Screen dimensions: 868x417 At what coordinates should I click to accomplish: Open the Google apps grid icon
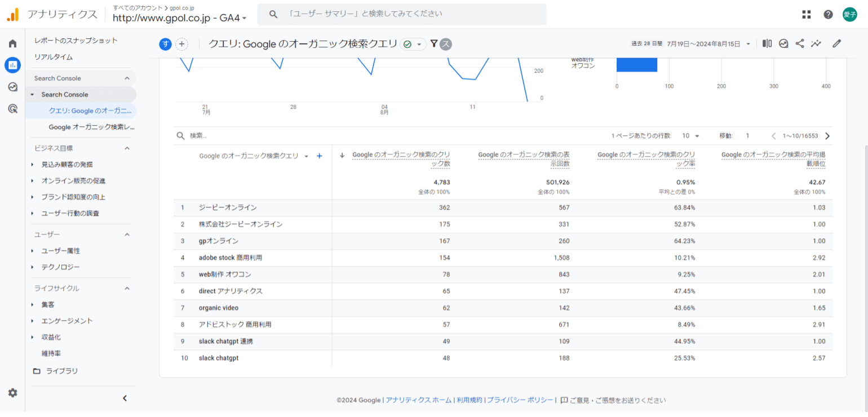[x=807, y=15]
